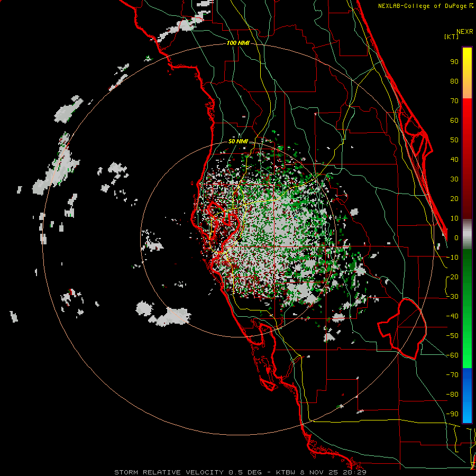The image size is (476, 476).
Task: Select the 60 value on velocity scale
Action: pos(454,120)
